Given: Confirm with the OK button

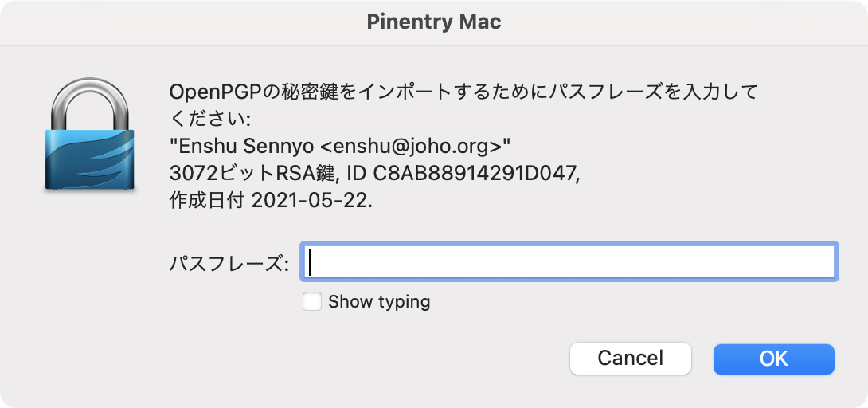Looking at the screenshot, I should click(x=773, y=358).
